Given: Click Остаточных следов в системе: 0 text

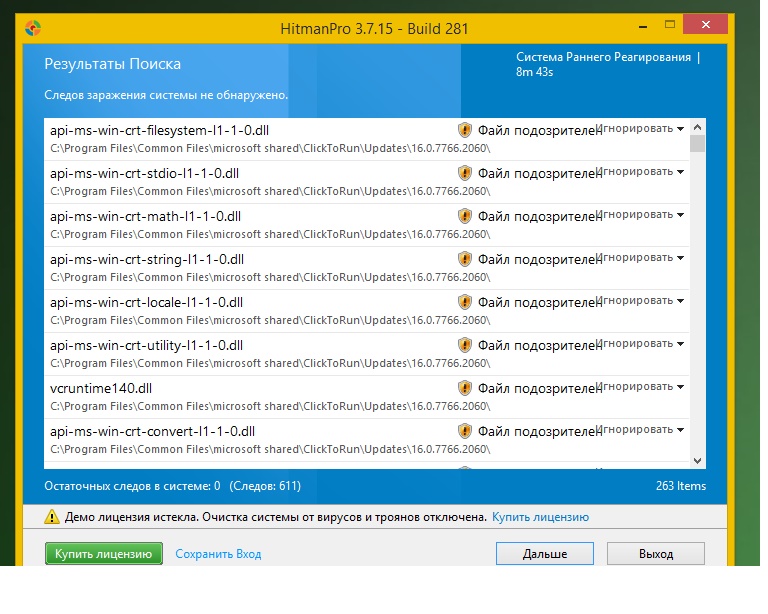Looking at the screenshot, I should click(x=132, y=486).
